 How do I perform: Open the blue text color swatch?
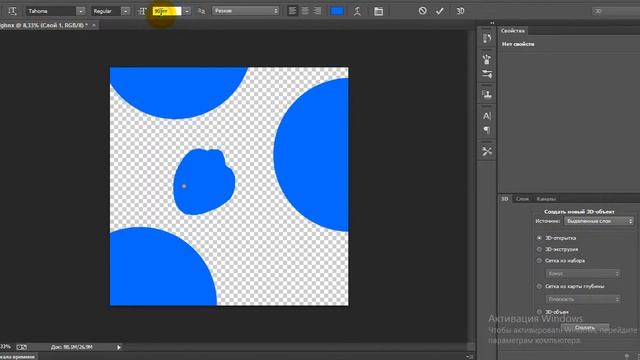[x=337, y=11]
